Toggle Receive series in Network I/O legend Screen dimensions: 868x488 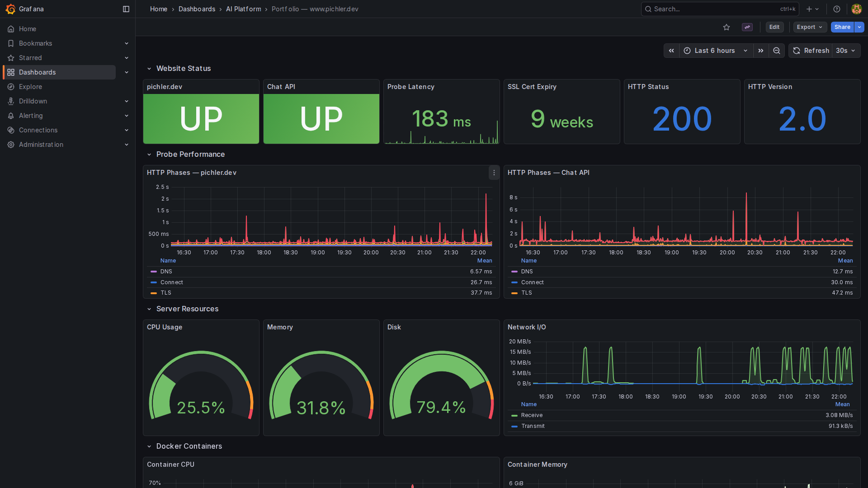pos(532,415)
